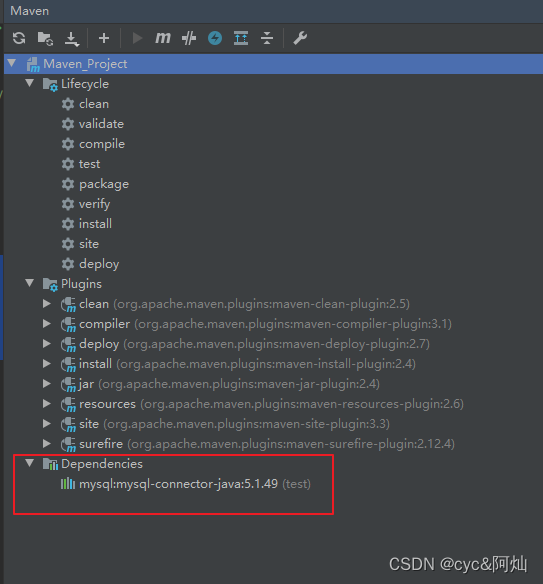Image resolution: width=543 pixels, height=584 pixels.
Task: Select maven-compiler-plugin:3.1 entry text
Action: point(293,324)
